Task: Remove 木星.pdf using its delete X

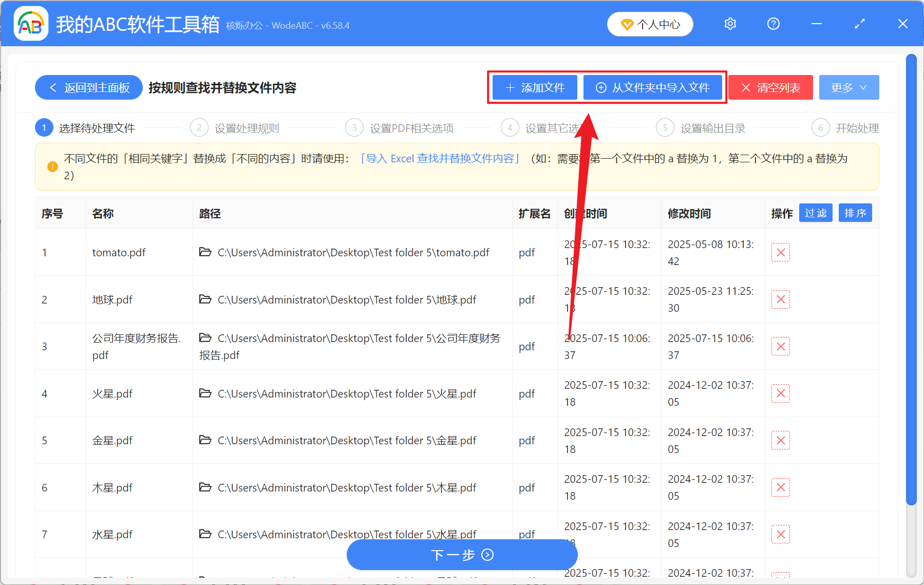Action: (780, 487)
